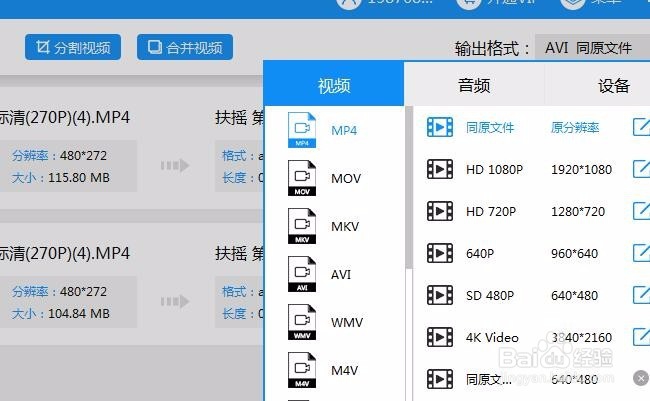
Task: Click the film icon of the custom 同原文... preset
Action: click(440, 379)
